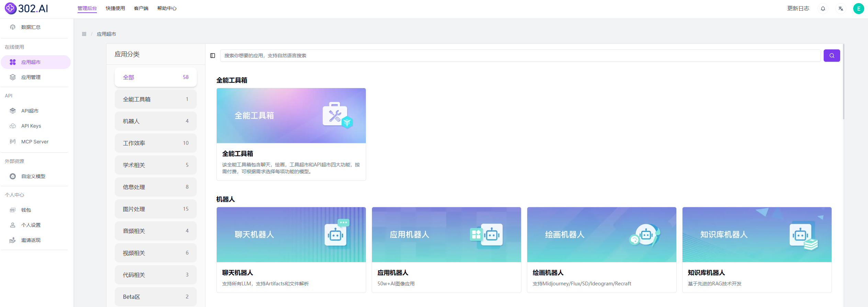The width and height of the screenshot is (868, 307).
Task: Click the 应用超市 breadcrumb text
Action: click(106, 34)
